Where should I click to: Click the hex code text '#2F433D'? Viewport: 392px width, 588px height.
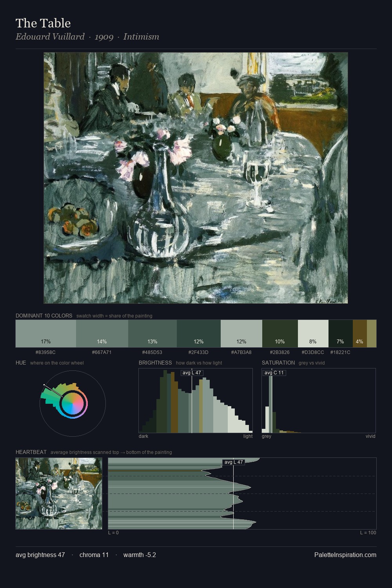[x=198, y=352]
